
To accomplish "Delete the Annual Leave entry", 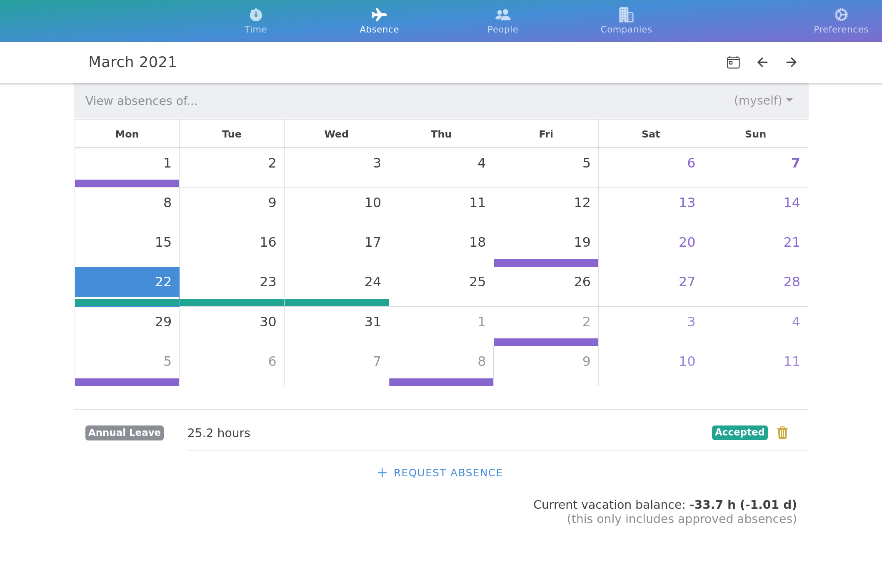I will coord(782,433).
